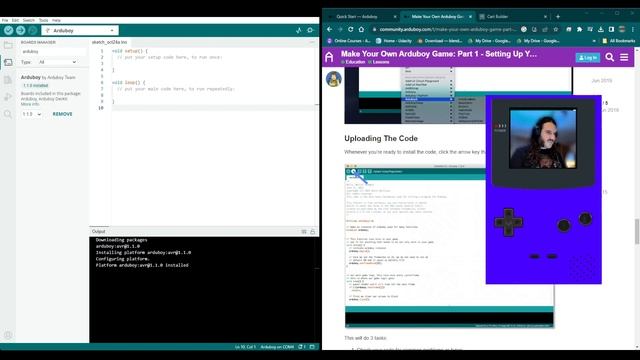
Task: Click the poster's avatar on the forum post
Action: 333,79
